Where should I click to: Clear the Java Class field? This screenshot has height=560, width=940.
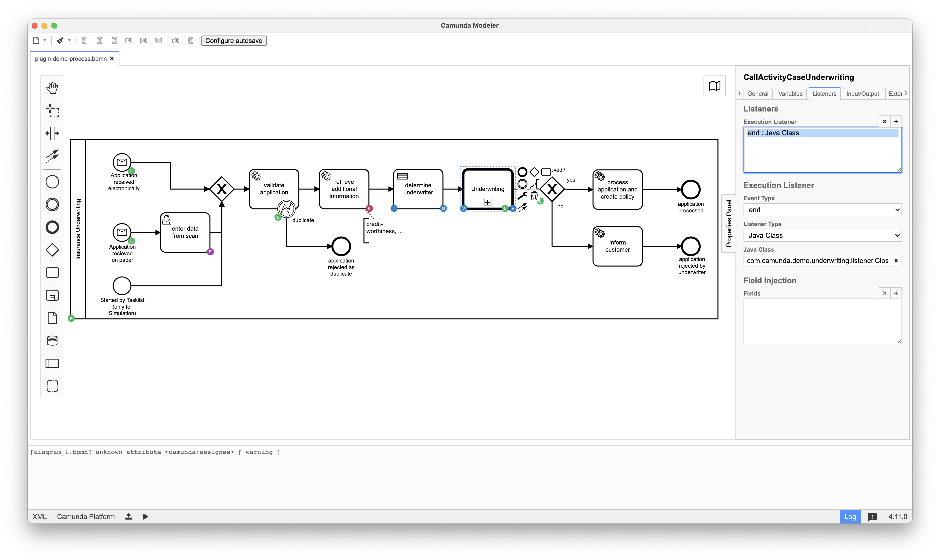(896, 261)
